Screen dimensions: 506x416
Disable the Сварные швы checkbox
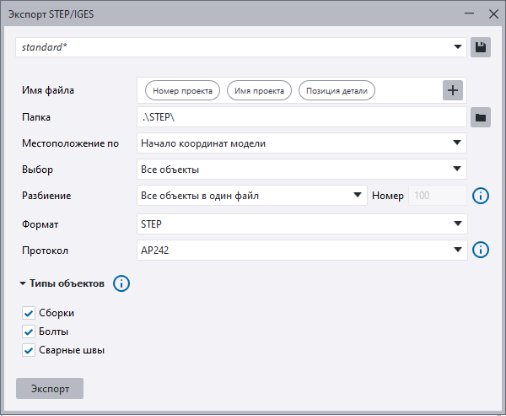tap(29, 350)
